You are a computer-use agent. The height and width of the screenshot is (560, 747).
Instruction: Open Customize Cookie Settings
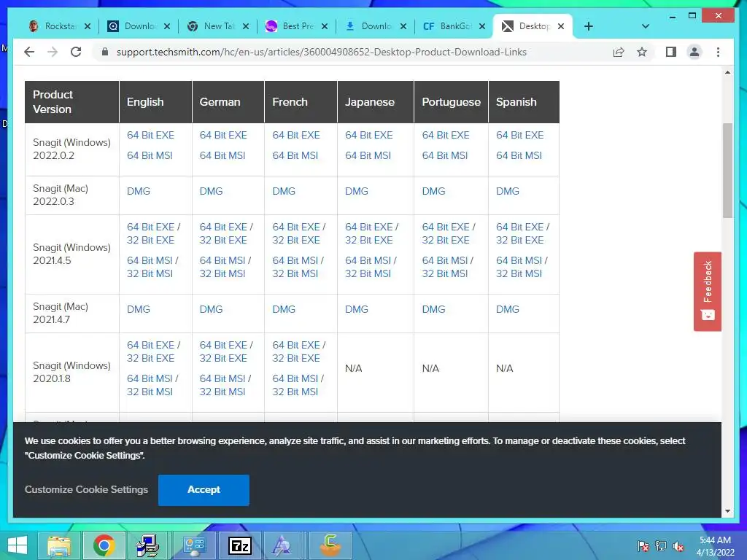tap(86, 489)
